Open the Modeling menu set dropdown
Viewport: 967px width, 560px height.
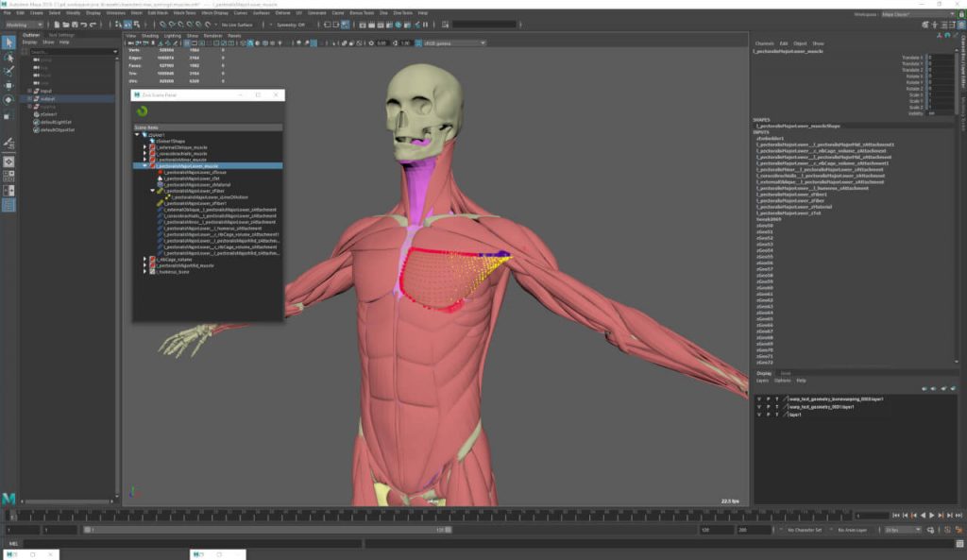coord(21,25)
